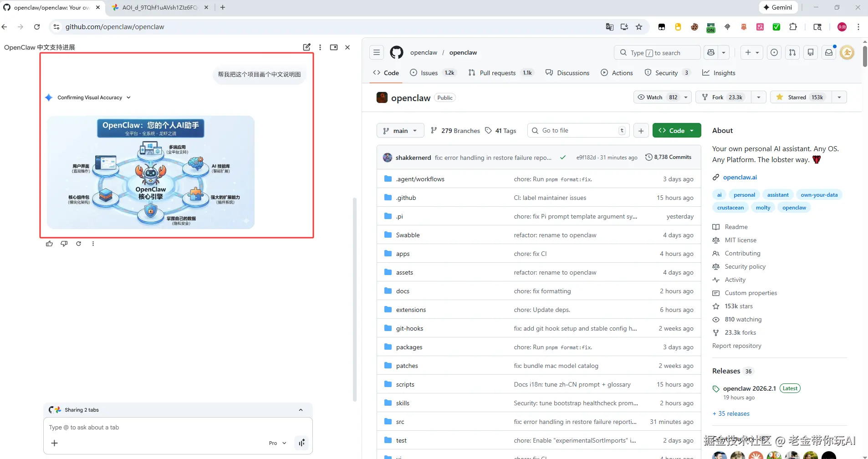Click the Chrome address bar URL
Viewport: 868px width, 459px height.
[x=115, y=27]
